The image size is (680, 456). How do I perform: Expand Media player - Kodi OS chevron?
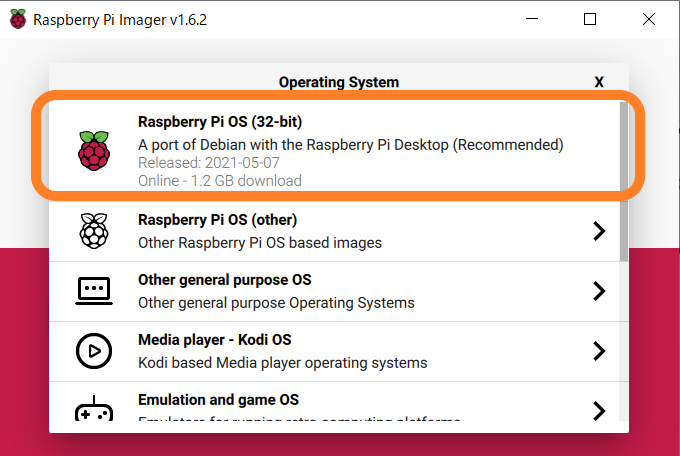[x=599, y=351]
